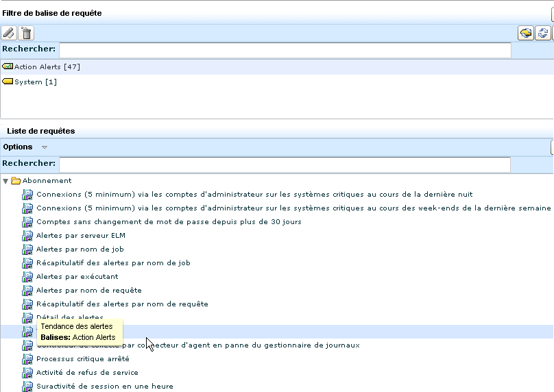Viewport: 554px width, 392px height.
Task: Select query Connexions week-ends de la dernière semaine
Action: [x=293, y=208]
